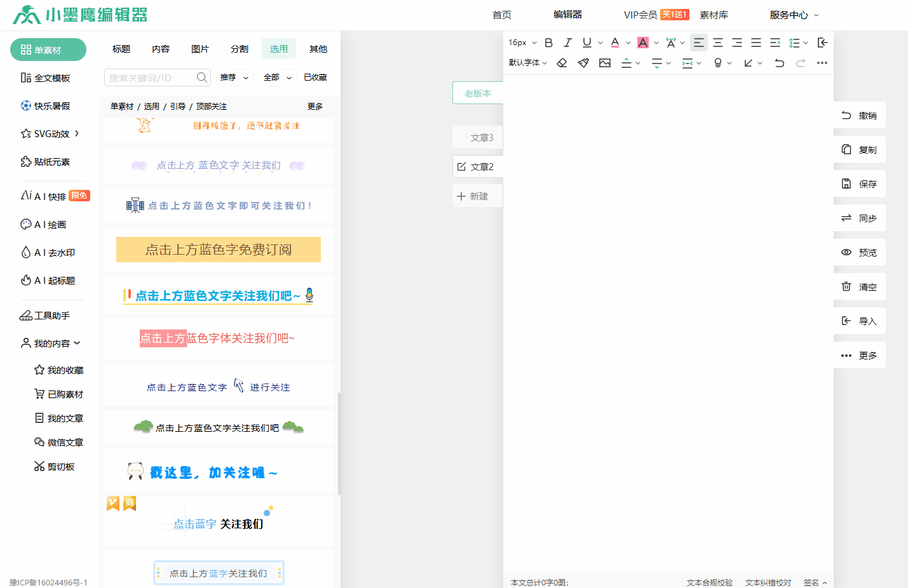This screenshot has width=908, height=588.
Task: Expand the line height dropdown arrow
Action: 806,43
